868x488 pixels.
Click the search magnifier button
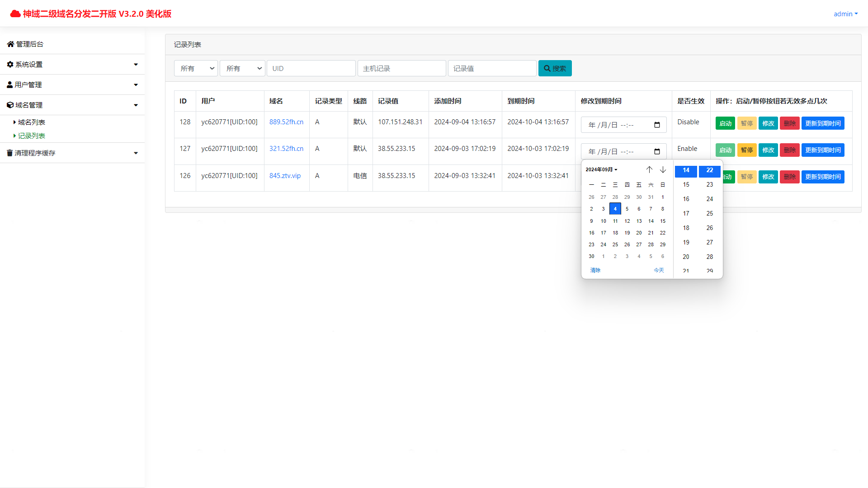click(555, 68)
